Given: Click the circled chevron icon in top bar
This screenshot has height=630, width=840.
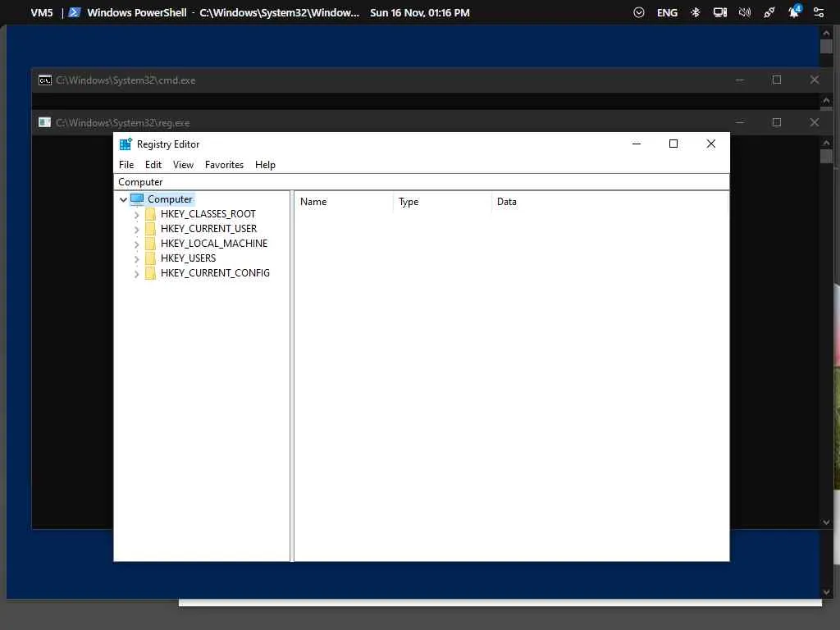Looking at the screenshot, I should pos(638,12).
